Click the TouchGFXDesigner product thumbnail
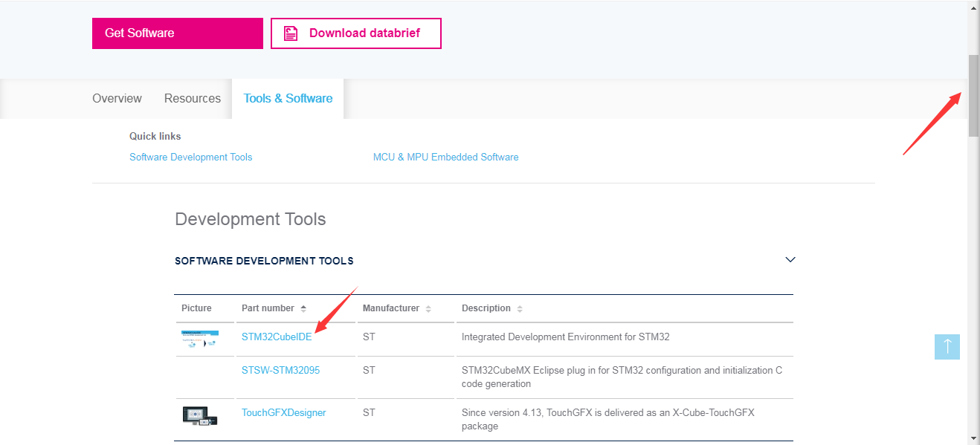Image resolution: width=980 pixels, height=445 pixels. pyautogui.click(x=200, y=415)
